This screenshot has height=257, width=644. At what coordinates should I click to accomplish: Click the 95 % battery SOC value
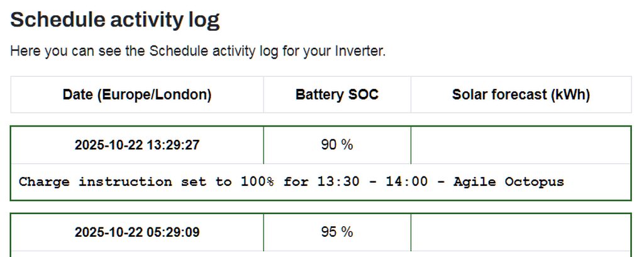[x=337, y=232]
